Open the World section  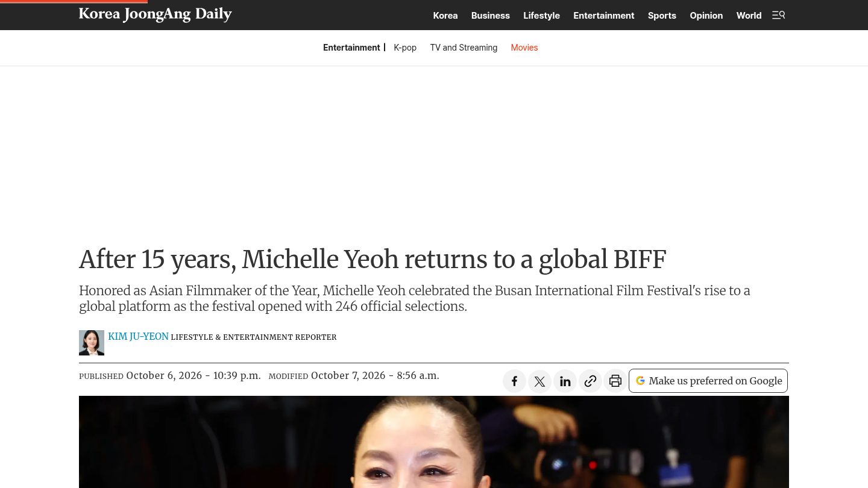749,16
